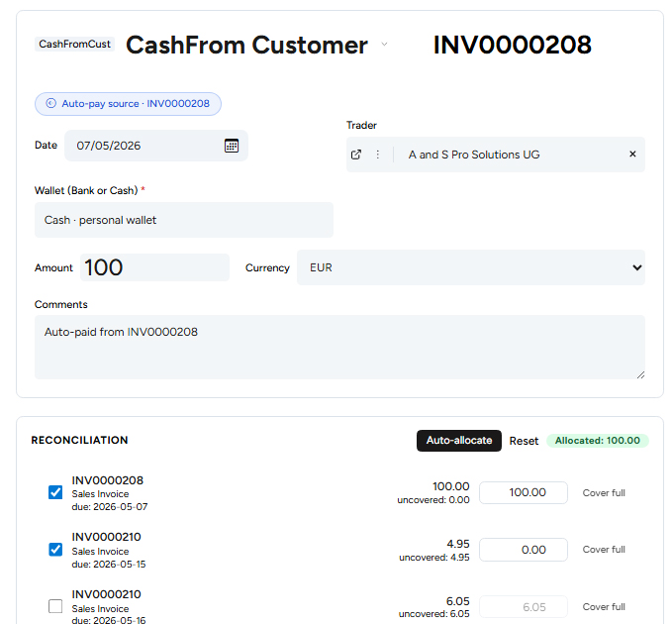Click the Auto-pay source INV0000208 badge
Viewport: 672px width, 624px height.
tap(128, 104)
